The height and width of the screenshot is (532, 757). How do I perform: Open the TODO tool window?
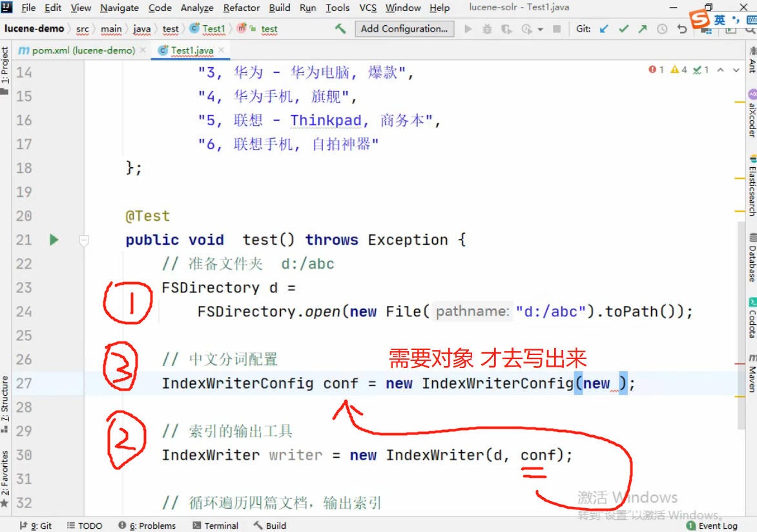click(85, 526)
